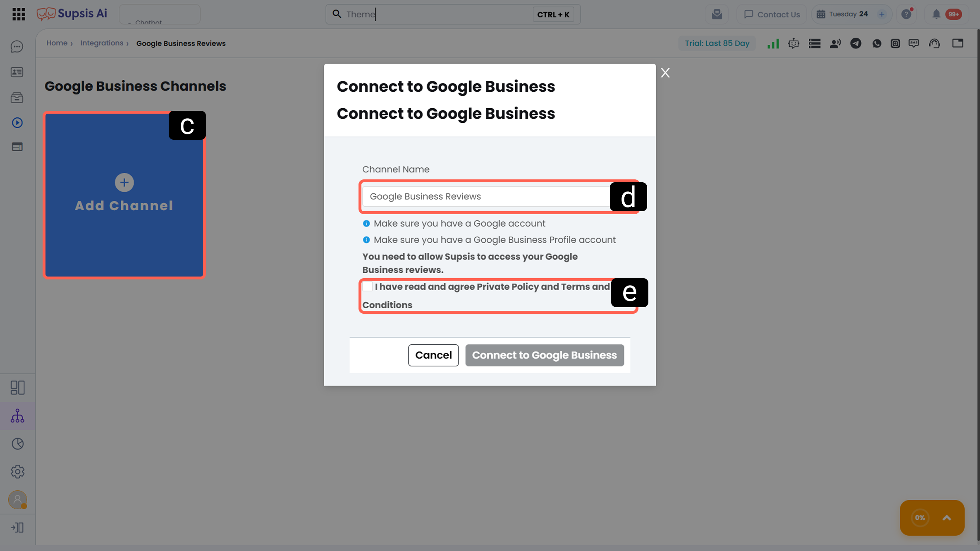Click the help question mark icon
The width and height of the screenshot is (980, 551).
pos(906,14)
